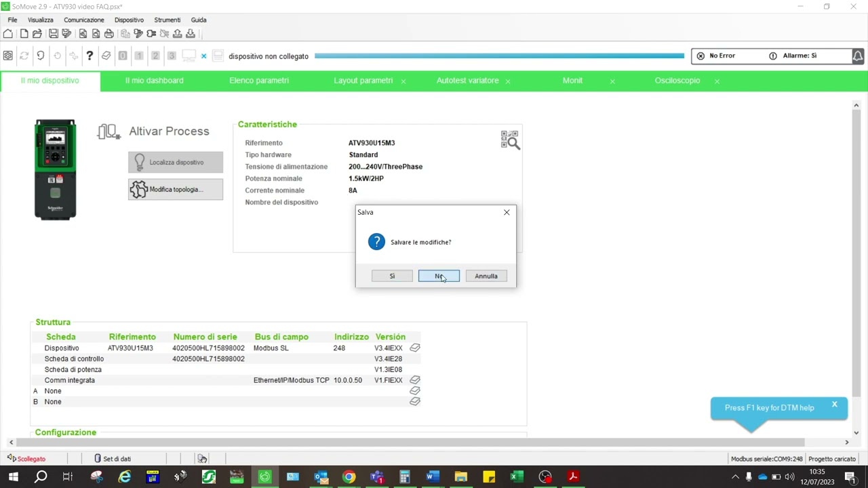Click the ear-shaped icon in toolbar

coord(41,56)
